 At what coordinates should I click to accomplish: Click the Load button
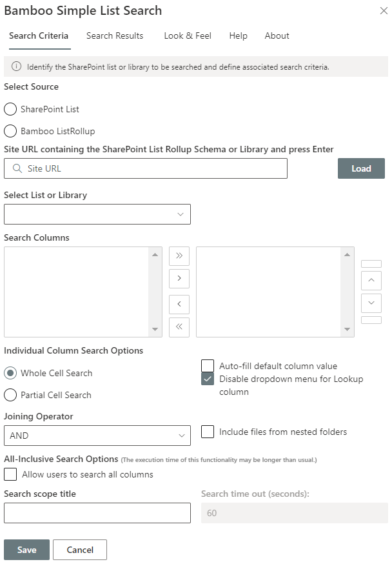coord(361,168)
